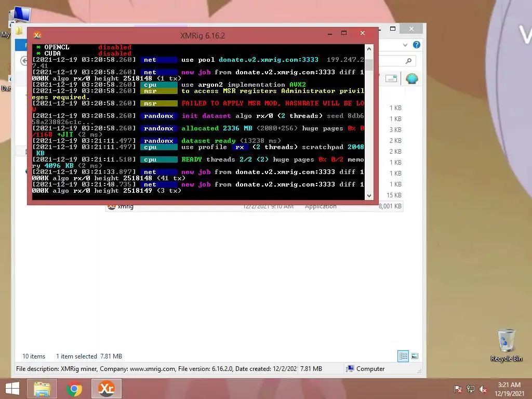The width and height of the screenshot is (532, 399).
Task: Click the 'allocated 2336 MB' console line
Action: tap(198, 128)
